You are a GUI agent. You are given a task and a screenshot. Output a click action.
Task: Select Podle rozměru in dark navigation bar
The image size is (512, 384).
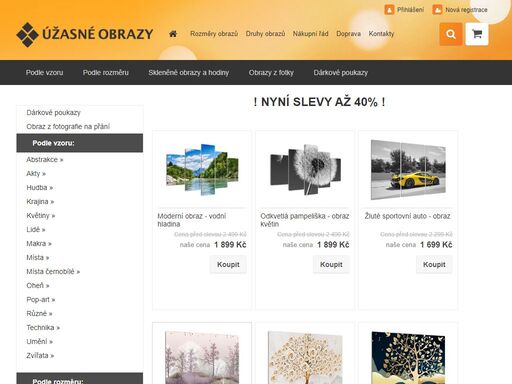click(106, 72)
